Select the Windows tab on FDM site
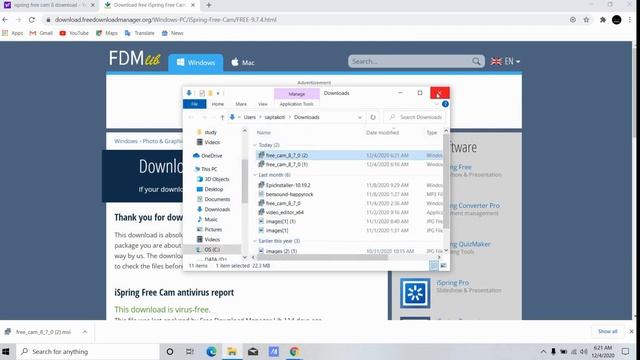Screen dimensions: 640x360 (196, 62)
